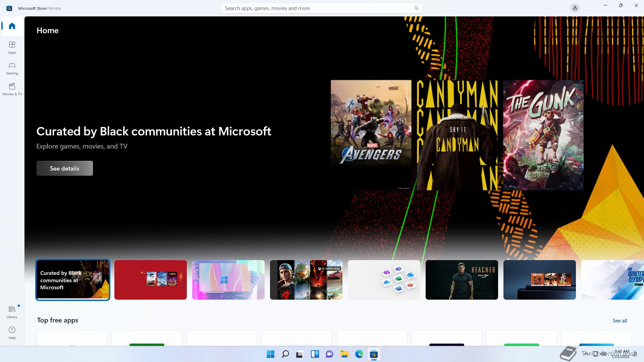Select the PC Game Pass carousel card

(306, 280)
